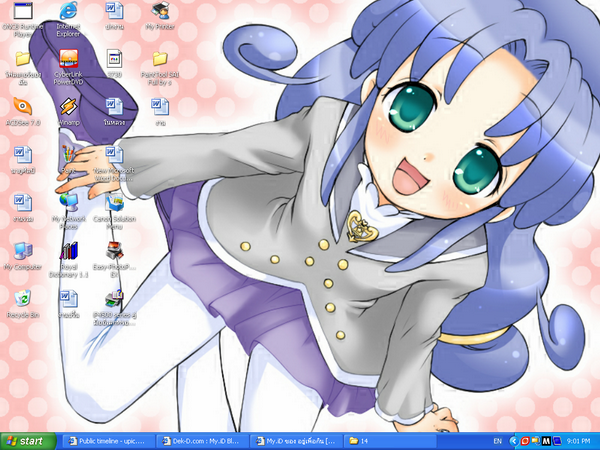The height and width of the screenshot is (450, 600).
Task: Switch to the third My.iD browser taskbar window
Action: tap(295, 441)
